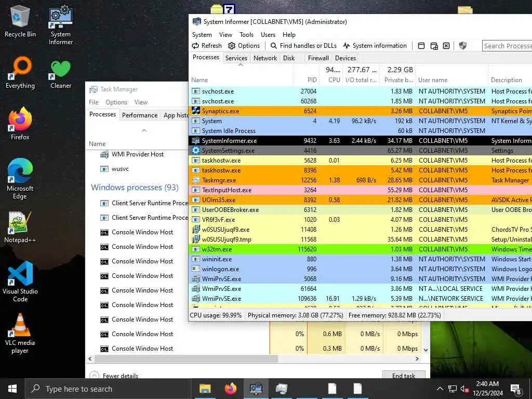This screenshot has width=532, height=399.
Task: Click in the Search Processes field
Action: click(x=507, y=46)
